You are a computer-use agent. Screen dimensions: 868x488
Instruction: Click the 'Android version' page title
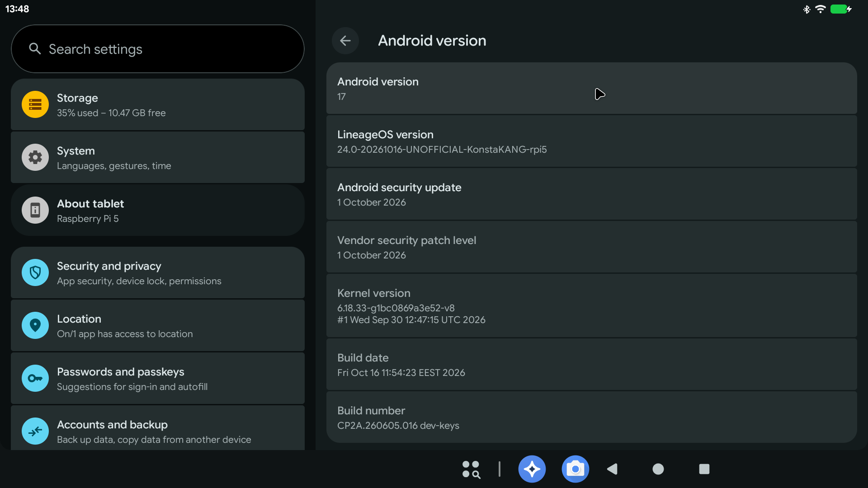point(432,41)
